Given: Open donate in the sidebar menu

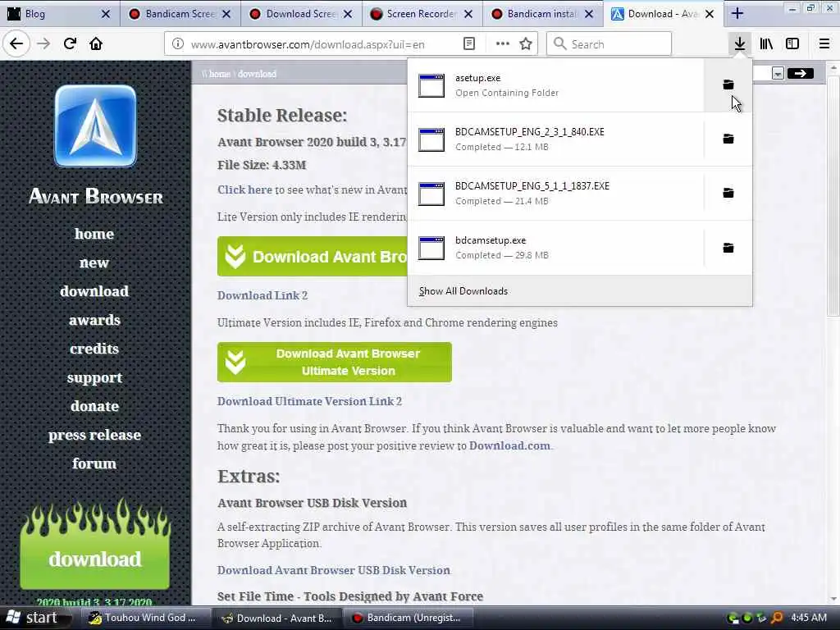Looking at the screenshot, I should coord(94,405).
